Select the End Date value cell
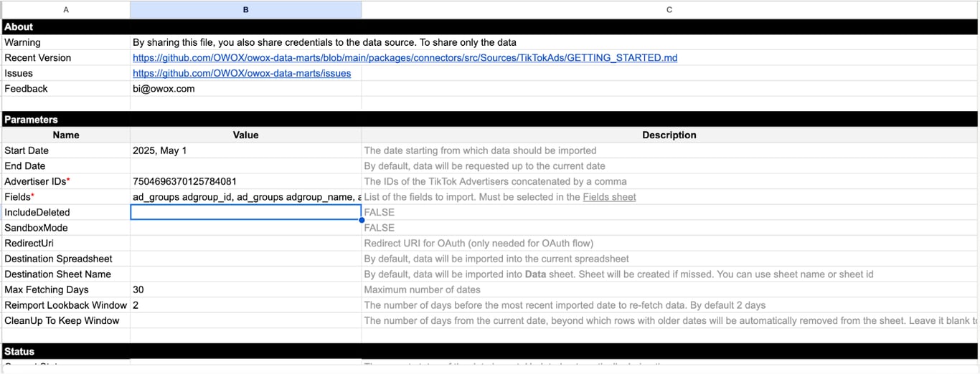980x374 pixels. click(x=246, y=166)
